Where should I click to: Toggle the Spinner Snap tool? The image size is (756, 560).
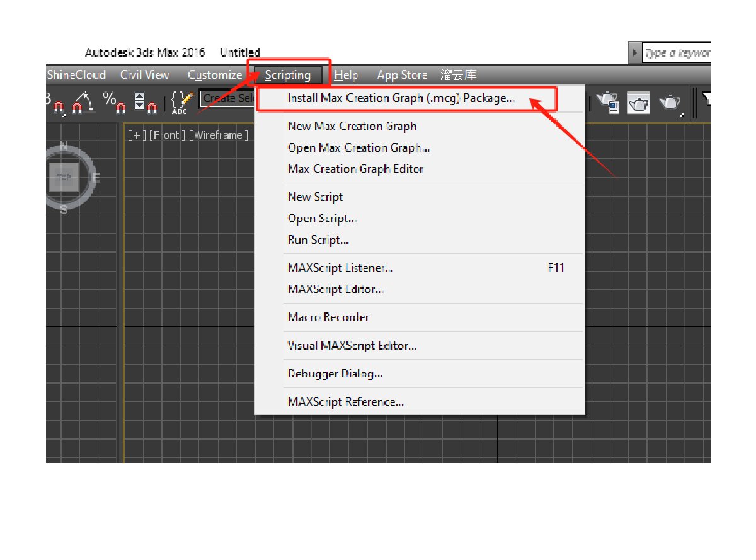(145, 103)
